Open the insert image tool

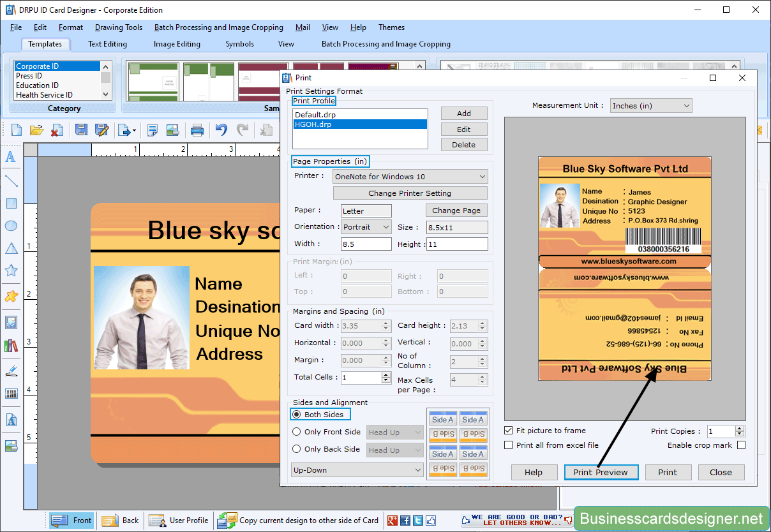11,323
